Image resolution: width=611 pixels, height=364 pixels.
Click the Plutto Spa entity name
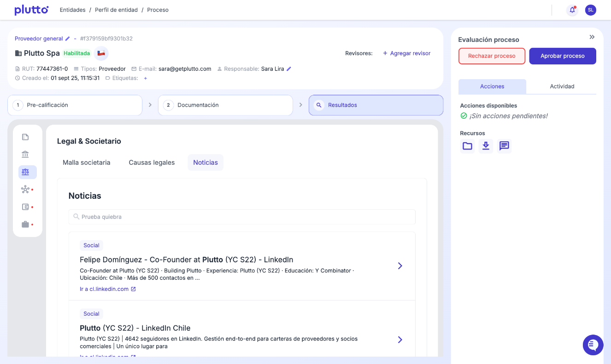point(42,53)
